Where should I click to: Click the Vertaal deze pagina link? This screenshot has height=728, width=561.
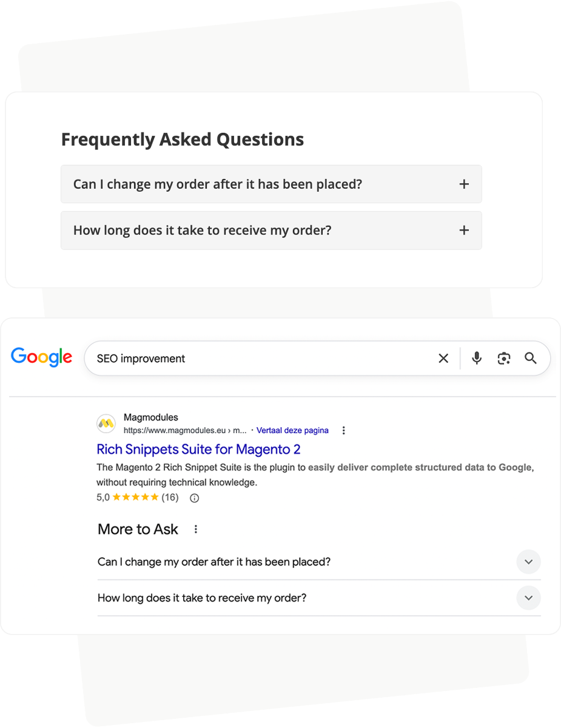pos(292,430)
